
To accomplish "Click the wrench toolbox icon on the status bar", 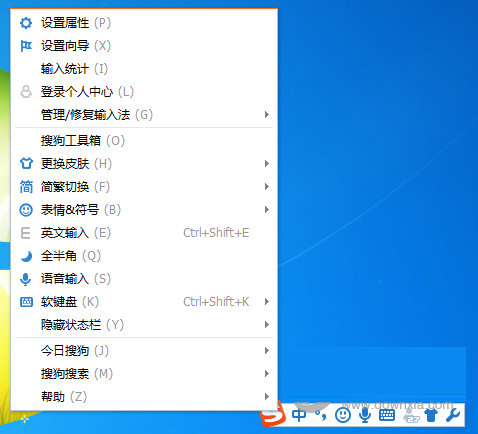I will [453, 415].
